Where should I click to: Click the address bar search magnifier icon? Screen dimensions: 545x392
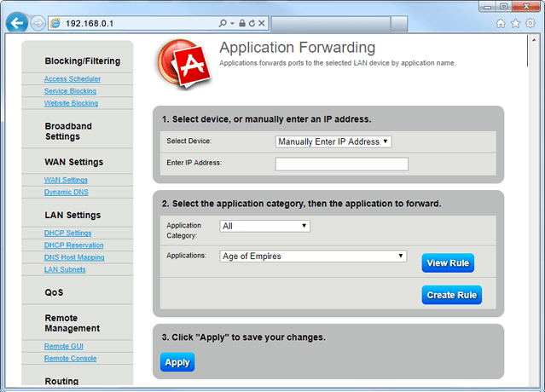point(223,23)
